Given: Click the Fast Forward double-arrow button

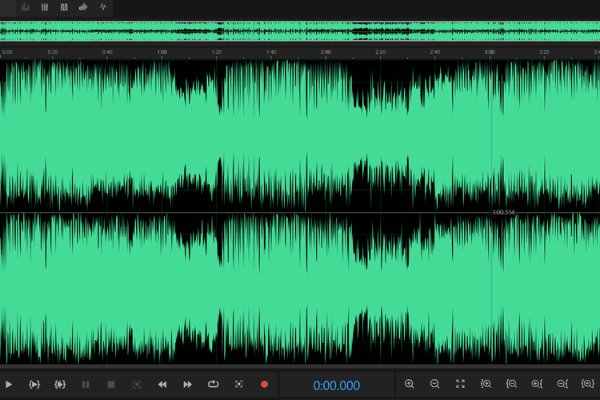Looking at the screenshot, I should [187, 384].
